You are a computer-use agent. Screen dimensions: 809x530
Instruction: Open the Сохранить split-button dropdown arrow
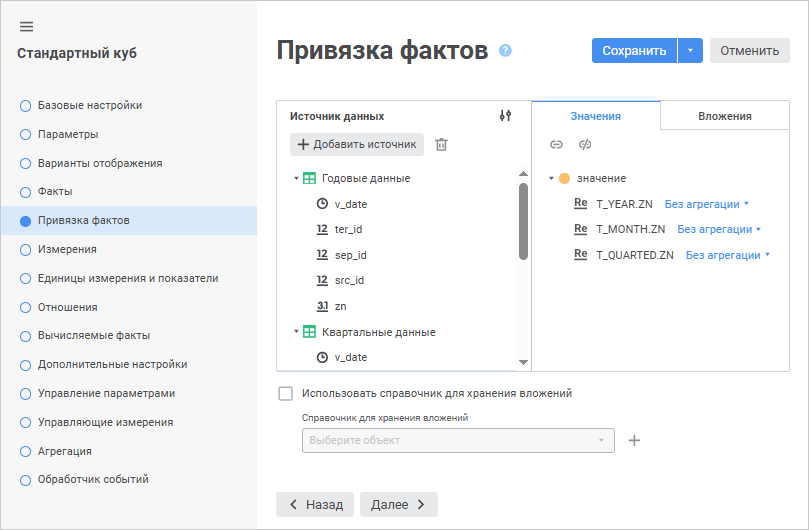pyautogui.click(x=690, y=51)
